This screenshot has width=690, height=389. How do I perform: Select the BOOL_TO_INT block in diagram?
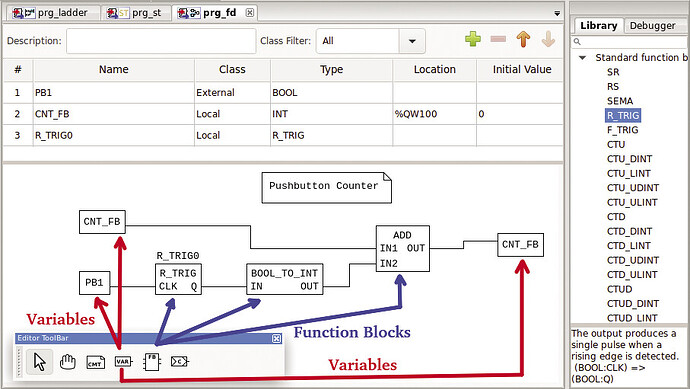[x=284, y=279]
